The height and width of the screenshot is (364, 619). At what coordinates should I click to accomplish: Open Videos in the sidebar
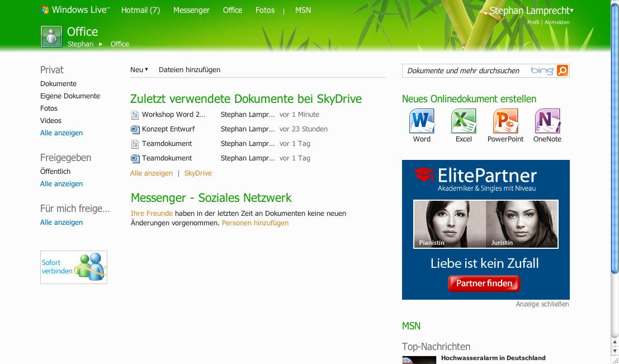coord(51,120)
